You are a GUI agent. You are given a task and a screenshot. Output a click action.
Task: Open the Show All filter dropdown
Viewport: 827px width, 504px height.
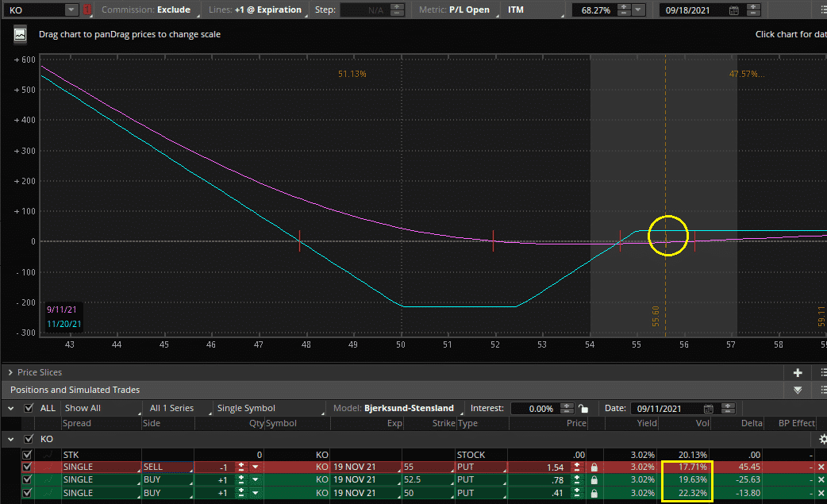102,408
